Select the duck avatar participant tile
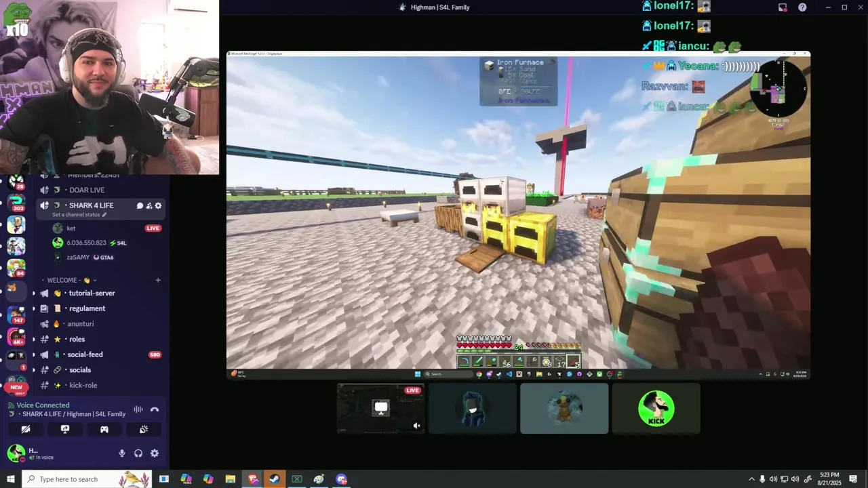Screen dimensions: 868x488 564,408
